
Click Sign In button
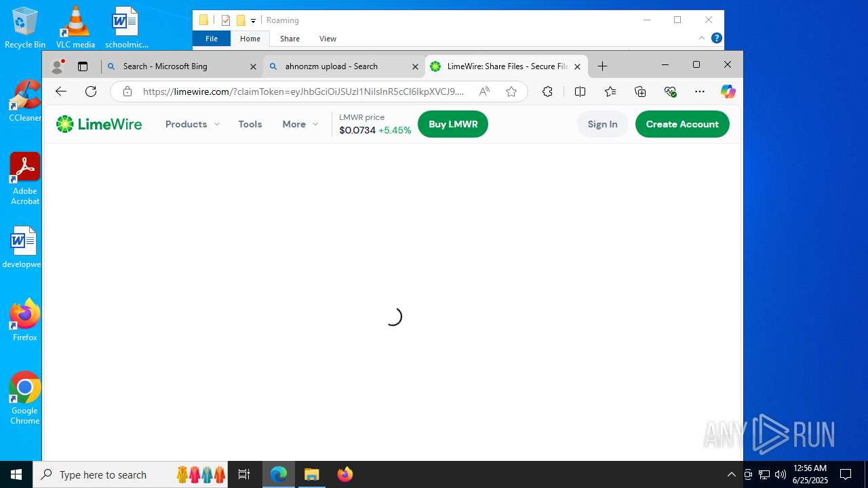click(603, 124)
